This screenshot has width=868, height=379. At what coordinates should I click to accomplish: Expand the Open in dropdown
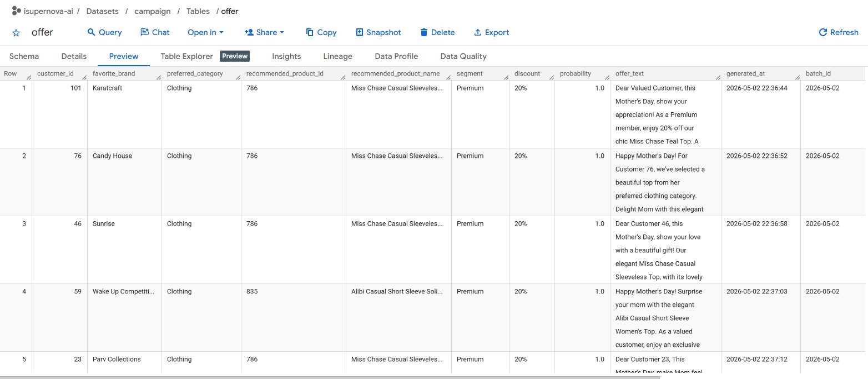coord(205,32)
